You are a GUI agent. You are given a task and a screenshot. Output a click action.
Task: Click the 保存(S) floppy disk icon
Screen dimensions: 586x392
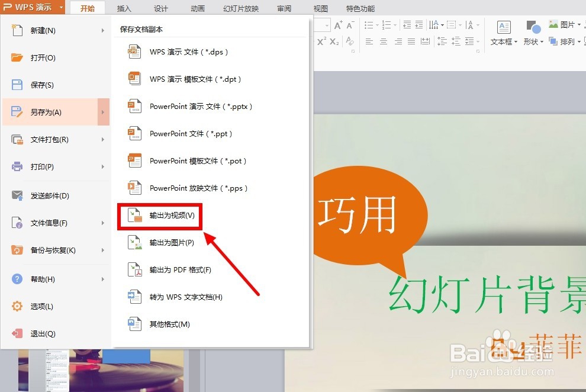point(17,85)
